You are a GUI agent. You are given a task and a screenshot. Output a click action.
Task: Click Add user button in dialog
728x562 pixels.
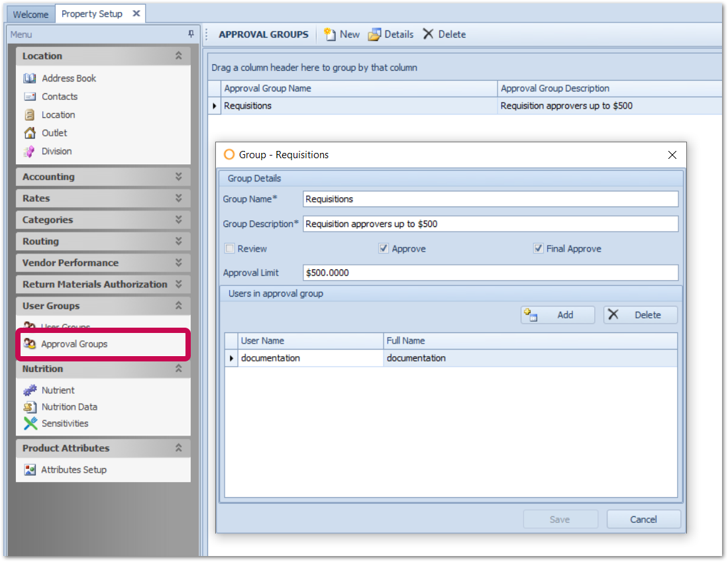tap(557, 315)
